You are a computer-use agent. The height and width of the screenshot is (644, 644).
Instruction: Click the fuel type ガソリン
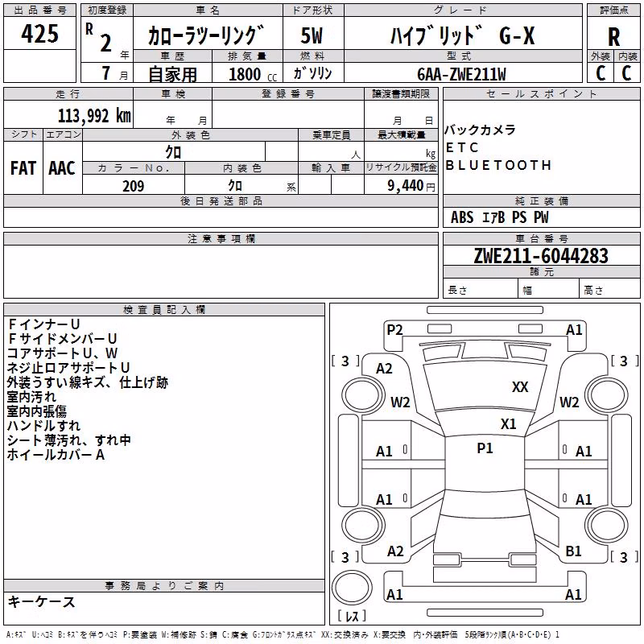312,73
